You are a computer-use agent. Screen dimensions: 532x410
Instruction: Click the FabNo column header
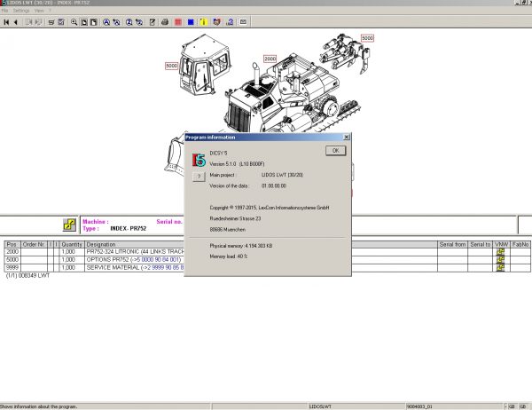520,244
